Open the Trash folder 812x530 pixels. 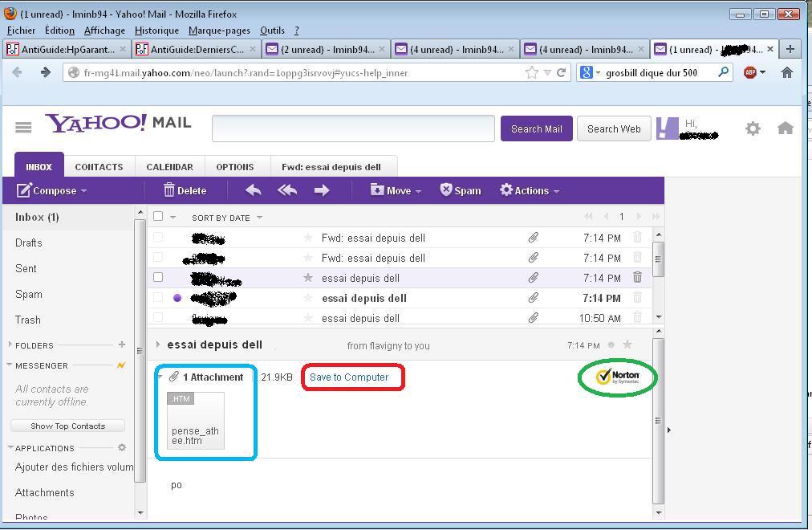[28, 320]
